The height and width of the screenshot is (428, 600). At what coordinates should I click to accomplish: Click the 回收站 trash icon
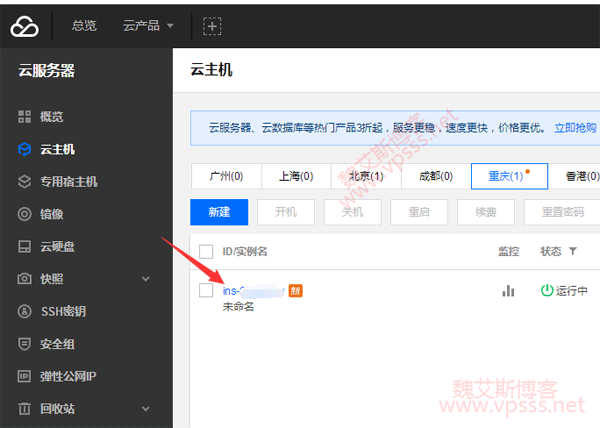(24, 408)
